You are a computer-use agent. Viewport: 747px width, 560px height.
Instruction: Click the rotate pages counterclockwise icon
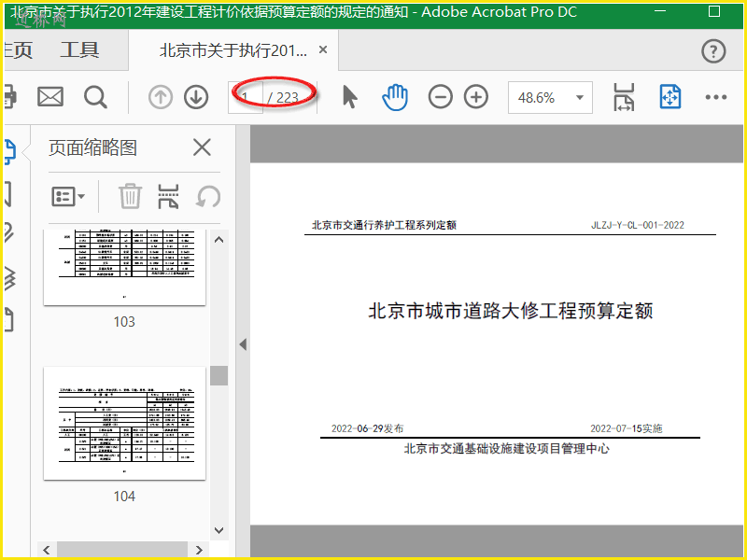(x=208, y=197)
